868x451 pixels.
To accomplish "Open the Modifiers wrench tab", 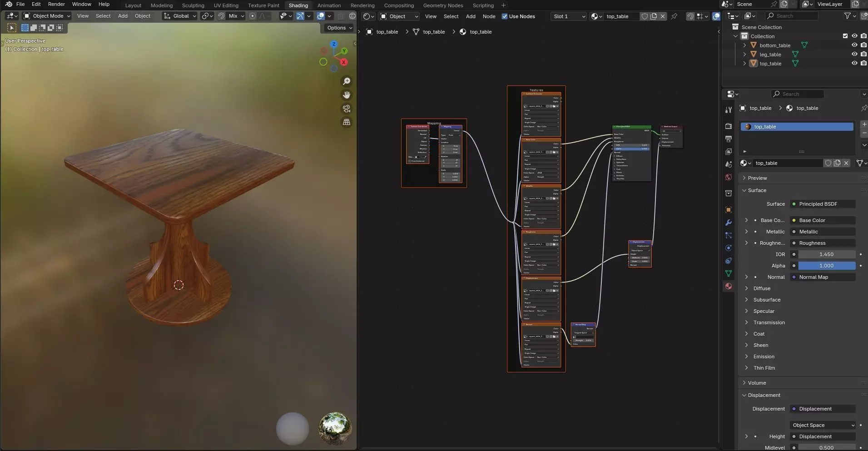I will pyautogui.click(x=729, y=223).
